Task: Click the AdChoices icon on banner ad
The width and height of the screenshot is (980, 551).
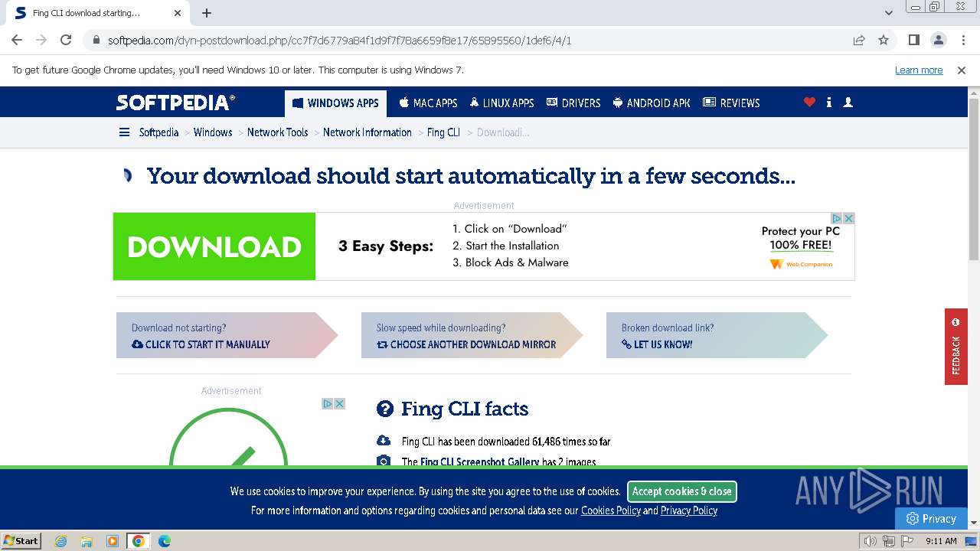Action: point(837,218)
